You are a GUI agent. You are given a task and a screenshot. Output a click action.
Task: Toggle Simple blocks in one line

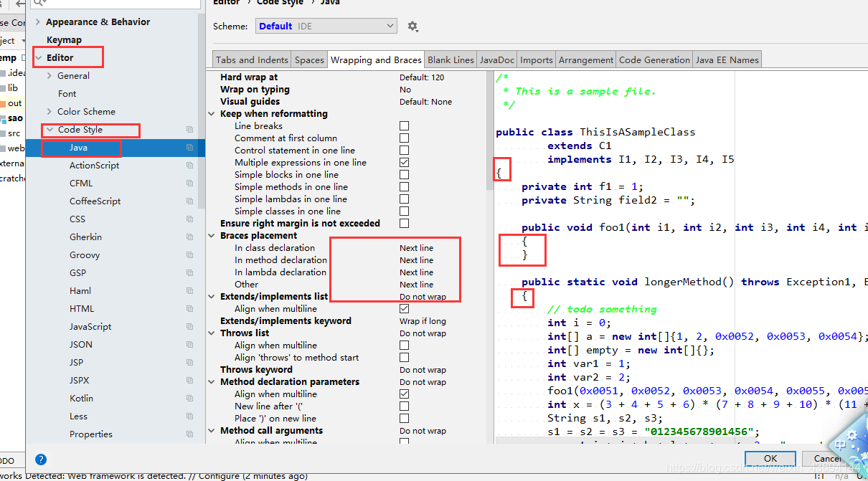click(404, 175)
